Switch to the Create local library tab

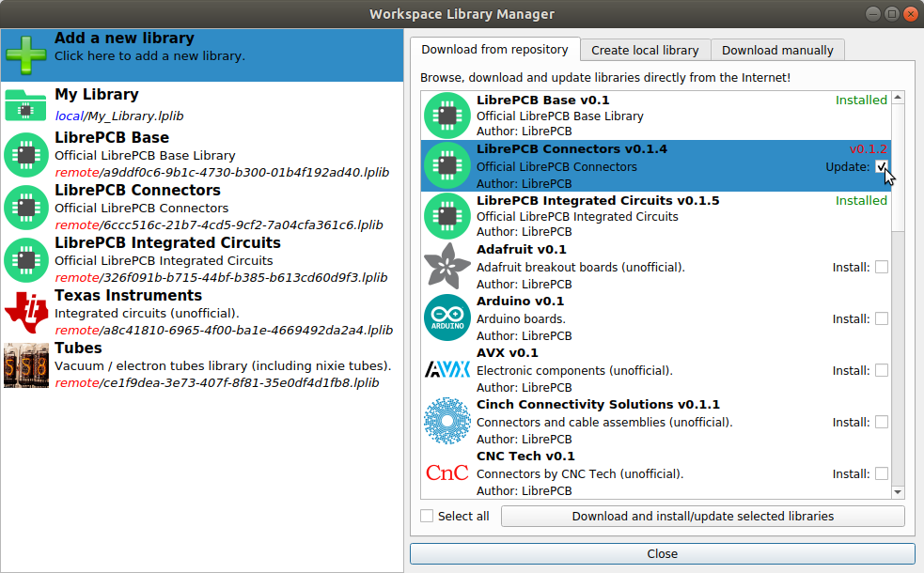pyautogui.click(x=645, y=50)
